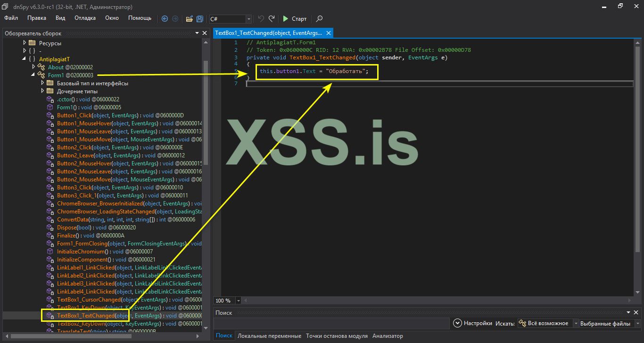Open the C# language dropdown
This screenshot has height=343, width=644.
pos(248,19)
